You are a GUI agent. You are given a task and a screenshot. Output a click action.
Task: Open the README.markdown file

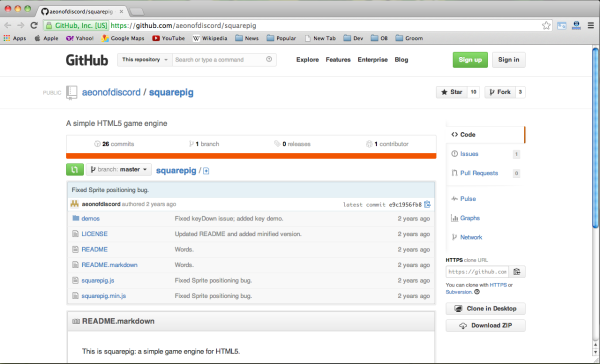[x=109, y=265]
